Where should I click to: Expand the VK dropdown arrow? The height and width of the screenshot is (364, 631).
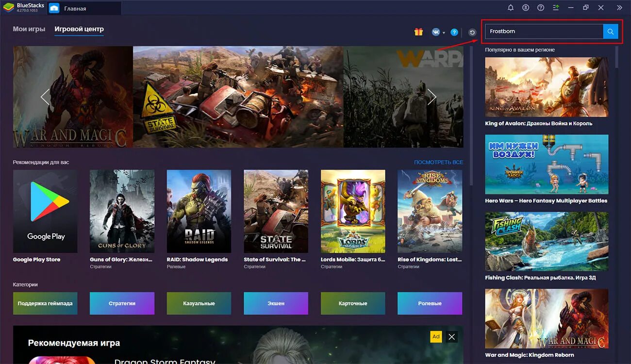pyautogui.click(x=444, y=33)
